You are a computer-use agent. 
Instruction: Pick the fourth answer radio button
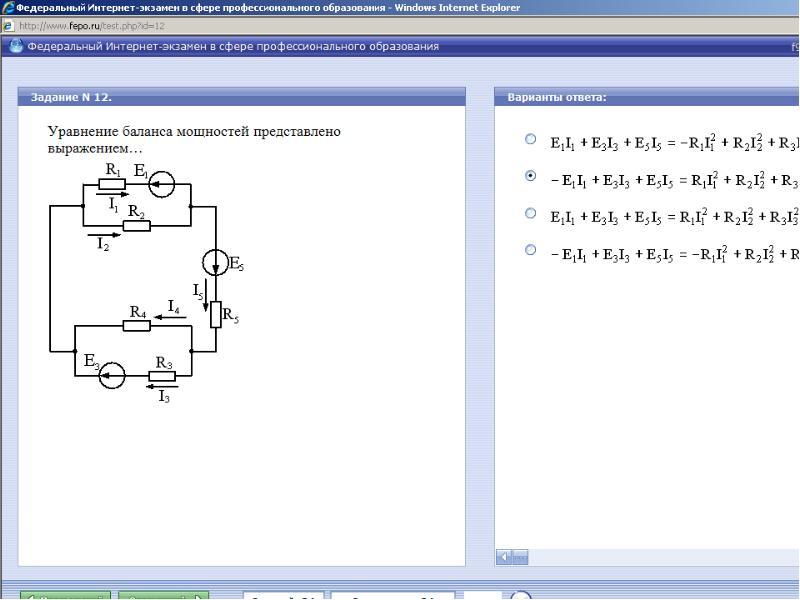click(x=531, y=249)
